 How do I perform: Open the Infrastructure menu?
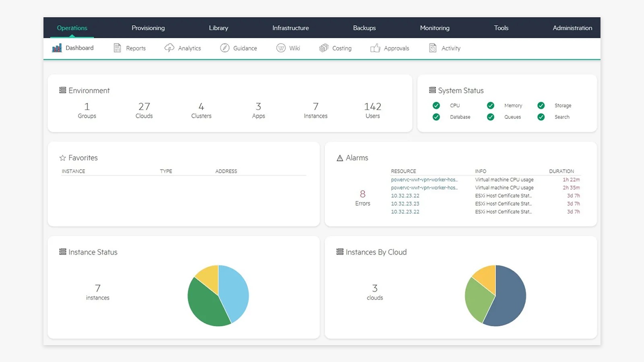click(291, 28)
